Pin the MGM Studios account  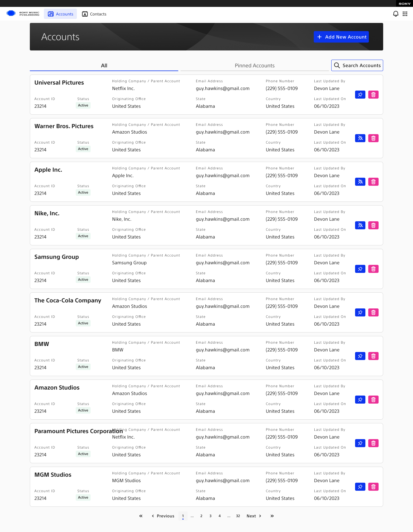pyautogui.click(x=360, y=487)
